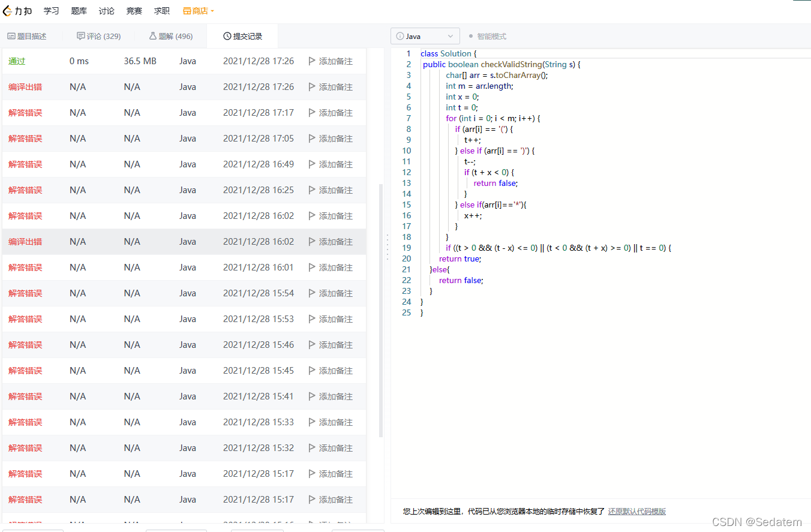Open the 讨论 menu
The height and width of the screenshot is (532, 811).
point(106,11)
